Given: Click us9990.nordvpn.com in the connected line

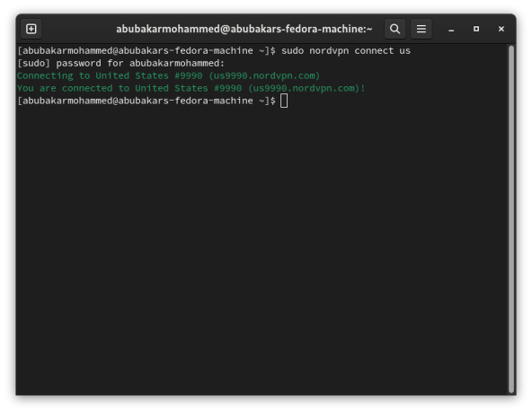Looking at the screenshot, I should pos(304,89).
